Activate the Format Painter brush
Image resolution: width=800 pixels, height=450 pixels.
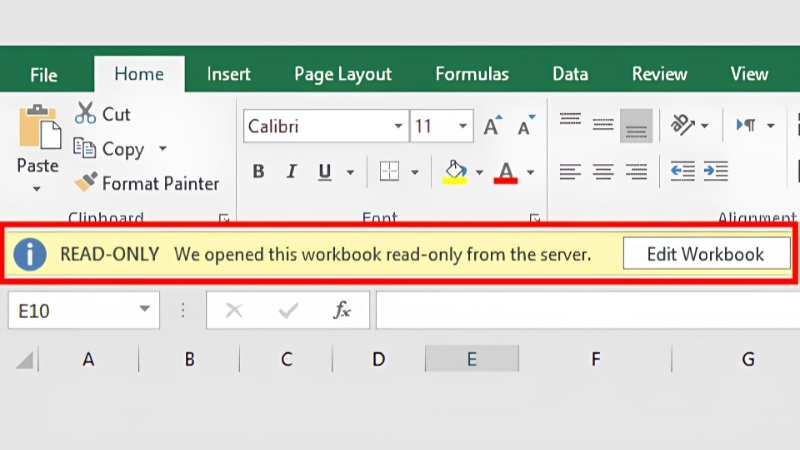point(85,182)
